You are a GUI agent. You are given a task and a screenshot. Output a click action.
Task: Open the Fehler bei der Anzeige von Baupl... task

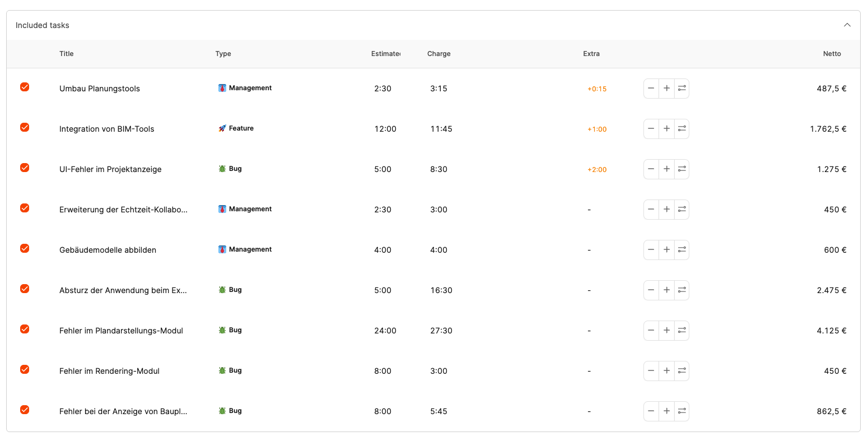tap(123, 411)
